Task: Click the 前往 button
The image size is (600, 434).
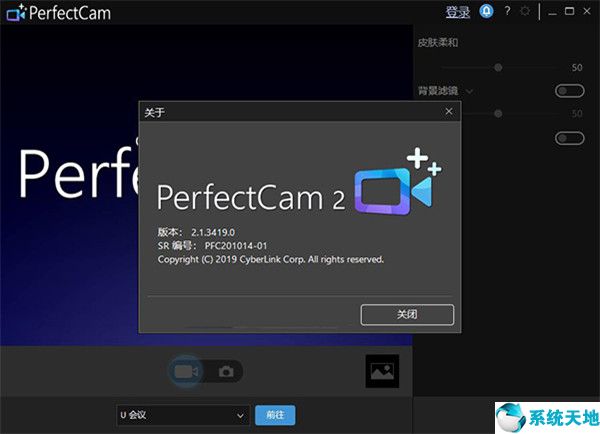Action: [275, 415]
